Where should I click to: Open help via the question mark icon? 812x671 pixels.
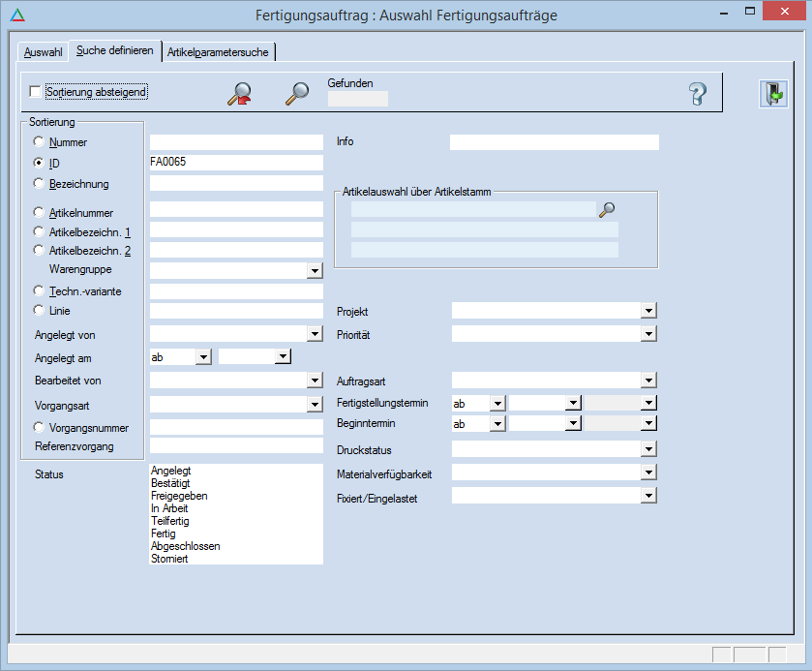[x=697, y=94]
